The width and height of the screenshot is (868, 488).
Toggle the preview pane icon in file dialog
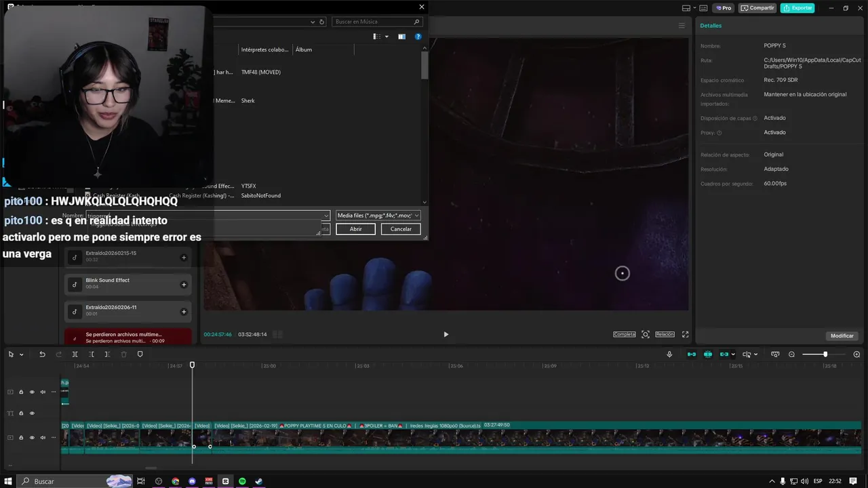coord(401,37)
